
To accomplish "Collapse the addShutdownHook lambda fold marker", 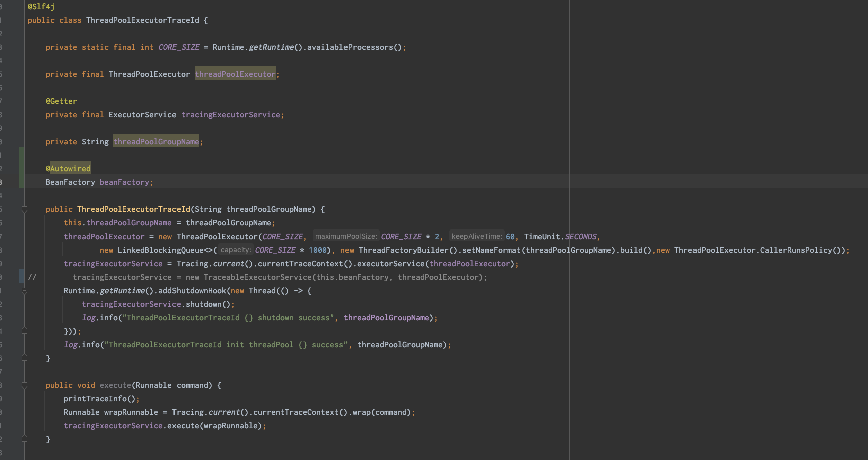I will (24, 291).
